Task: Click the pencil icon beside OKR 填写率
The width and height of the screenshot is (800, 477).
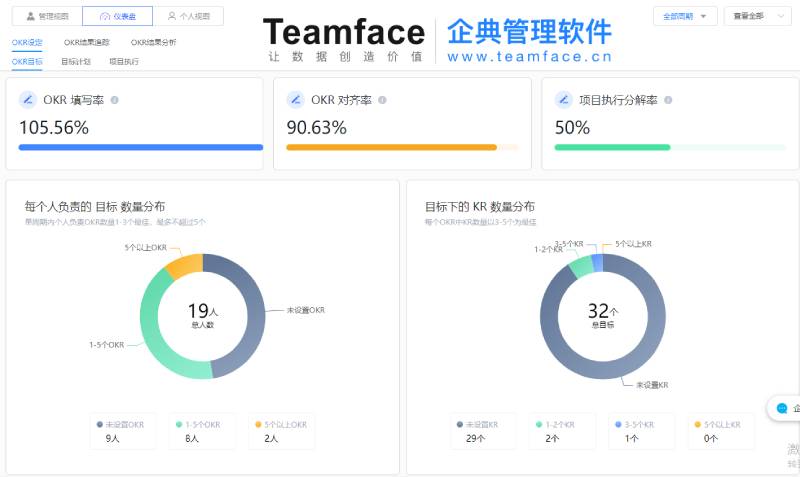Action: coord(28,100)
